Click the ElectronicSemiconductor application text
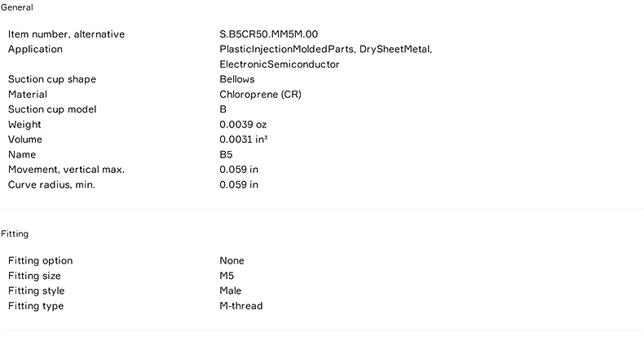644x337 pixels. [280, 64]
